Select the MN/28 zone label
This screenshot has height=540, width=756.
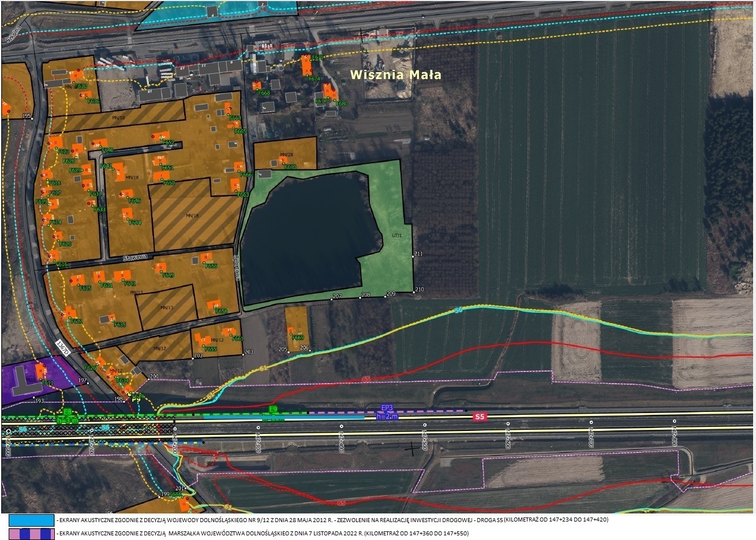pos(286,155)
